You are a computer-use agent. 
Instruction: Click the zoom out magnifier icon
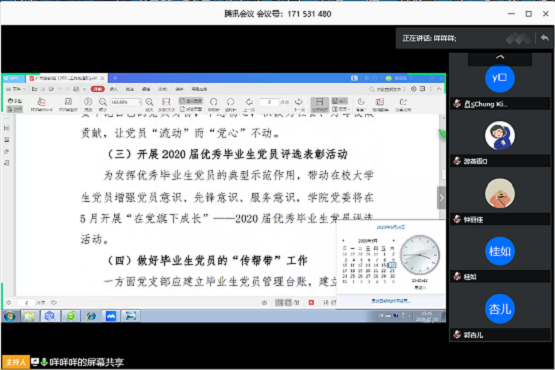[103, 102]
